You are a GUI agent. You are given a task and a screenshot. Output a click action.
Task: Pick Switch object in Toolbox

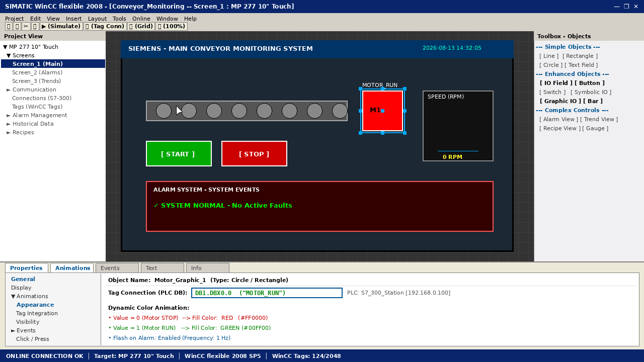[552, 92]
